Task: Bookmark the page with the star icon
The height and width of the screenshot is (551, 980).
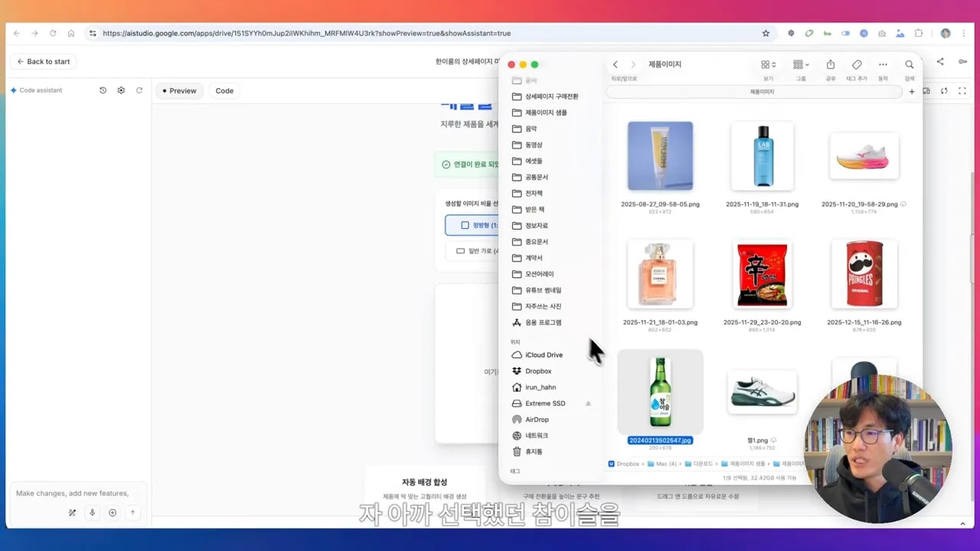Action: pyautogui.click(x=766, y=34)
